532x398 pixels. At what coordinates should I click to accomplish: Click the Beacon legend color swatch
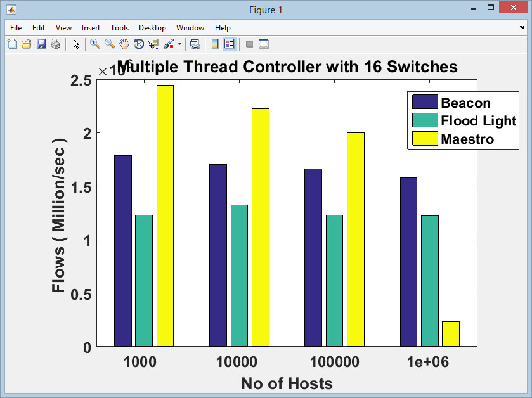pos(425,102)
